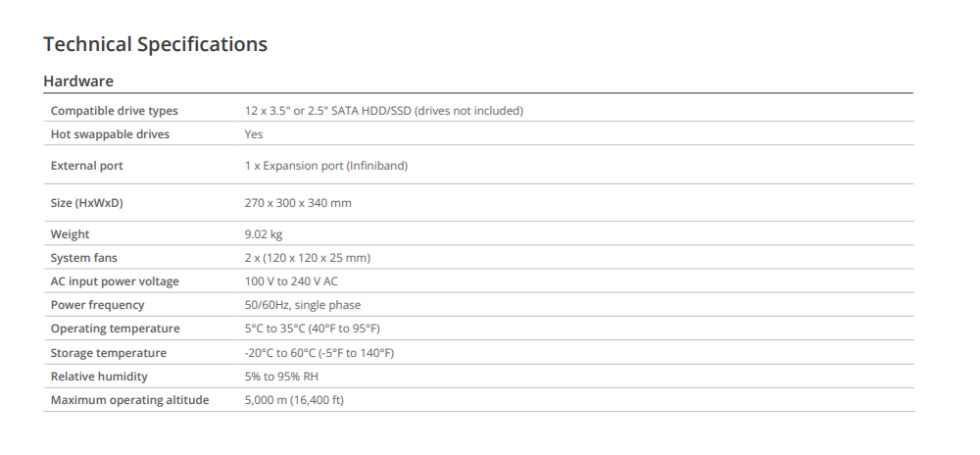Click the Maximum operating altitude label
980x455 pixels.
click(x=129, y=400)
